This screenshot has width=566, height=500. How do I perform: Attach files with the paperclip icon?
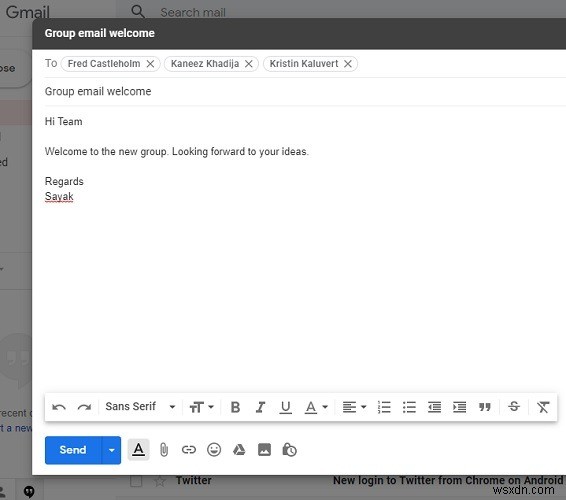[x=164, y=450]
